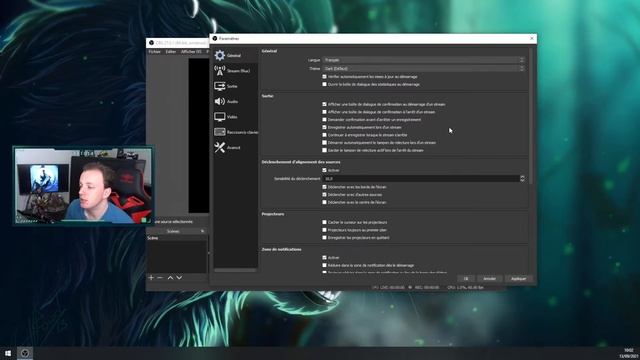Toggle automatic update check at startup
This screenshot has height=360, width=640.
[324, 76]
